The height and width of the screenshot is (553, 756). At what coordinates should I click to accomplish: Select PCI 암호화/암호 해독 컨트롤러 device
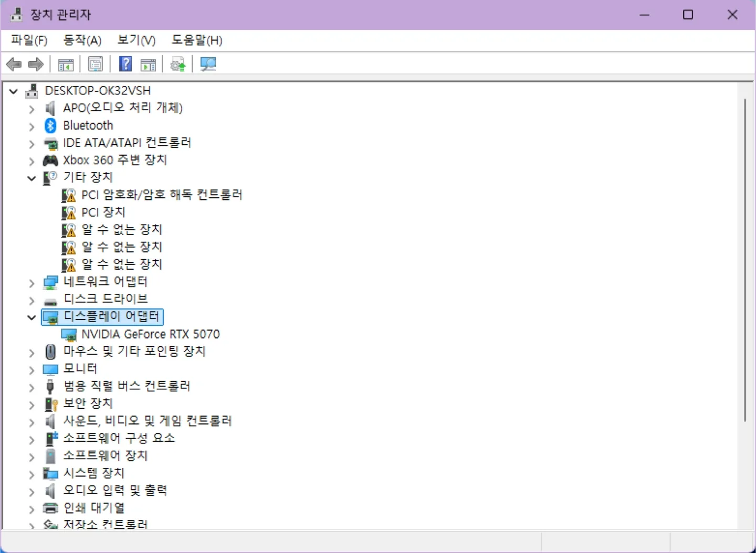(161, 195)
